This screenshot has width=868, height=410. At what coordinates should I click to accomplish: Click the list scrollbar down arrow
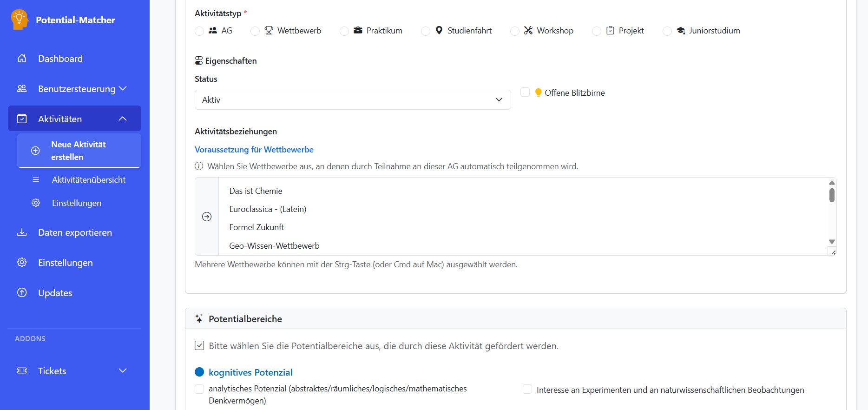click(832, 242)
